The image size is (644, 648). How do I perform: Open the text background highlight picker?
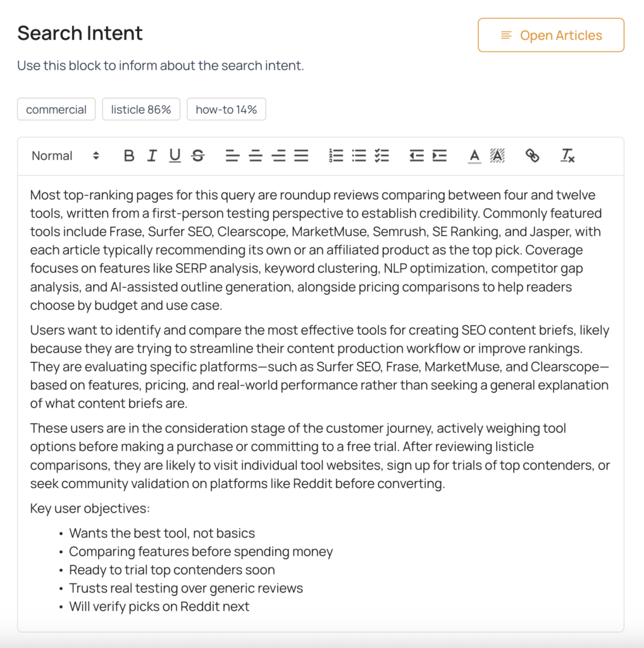tap(497, 156)
